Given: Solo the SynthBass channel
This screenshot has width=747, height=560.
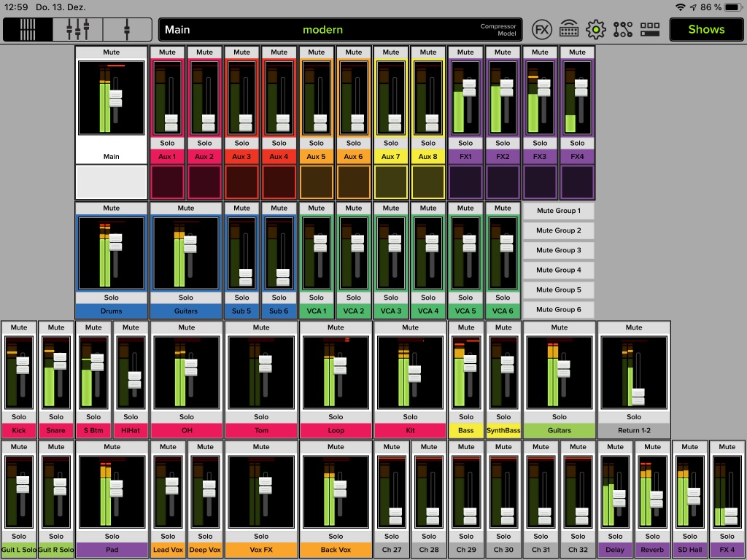Looking at the screenshot, I should coord(503,417).
